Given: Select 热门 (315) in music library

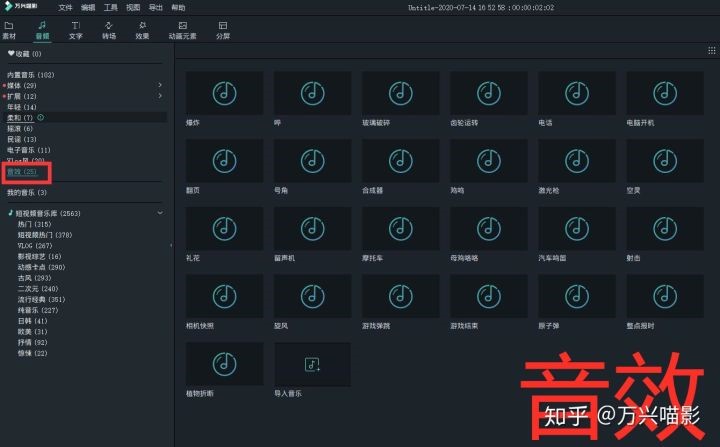Looking at the screenshot, I should click(34, 224).
